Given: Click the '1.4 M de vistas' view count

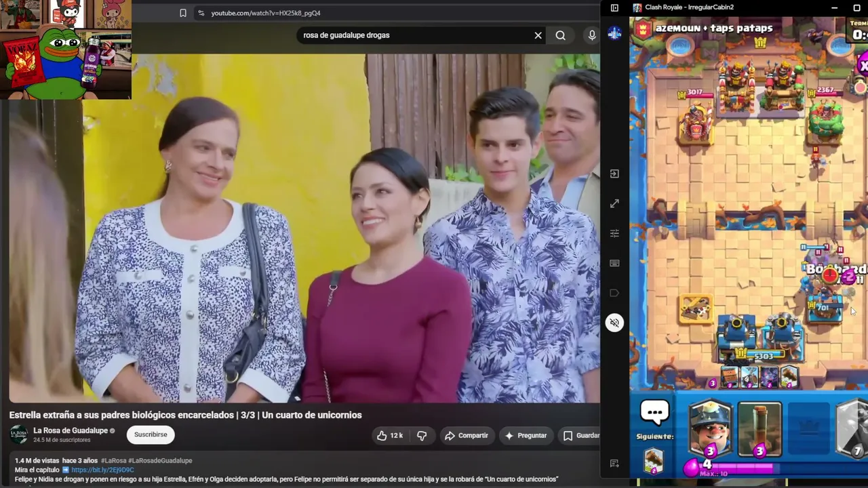Looking at the screenshot, I should 37,461.
